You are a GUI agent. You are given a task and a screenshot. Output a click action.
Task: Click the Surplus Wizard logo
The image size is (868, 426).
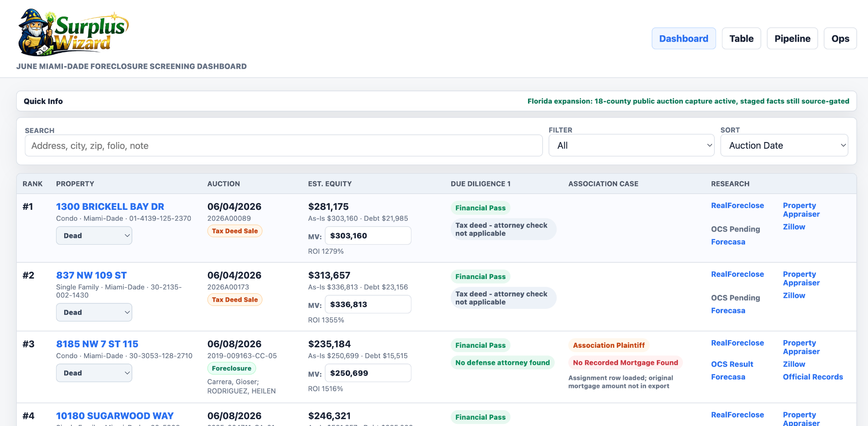(73, 33)
